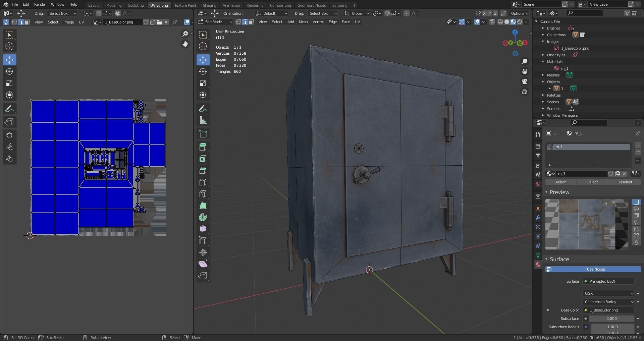Switch to the Shading workspace tab

[x=209, y=5]
